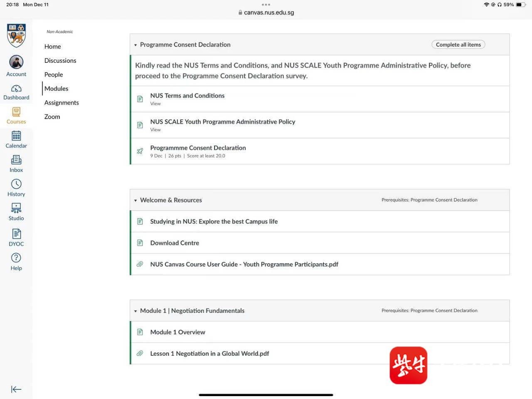Open the NUS Terms and Conditions page

187,96
